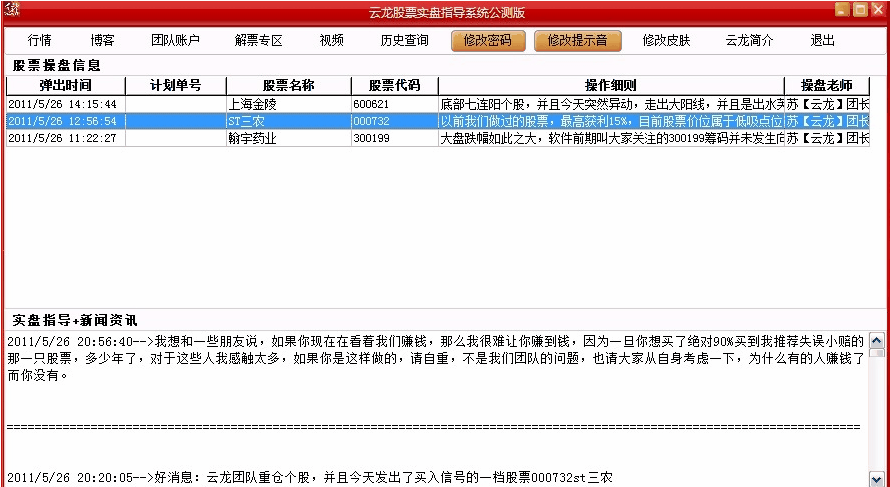Viewport: 890px width, 487px height.
Task: Close the 云龙股票 window
Action: click(x=877, y=9)
